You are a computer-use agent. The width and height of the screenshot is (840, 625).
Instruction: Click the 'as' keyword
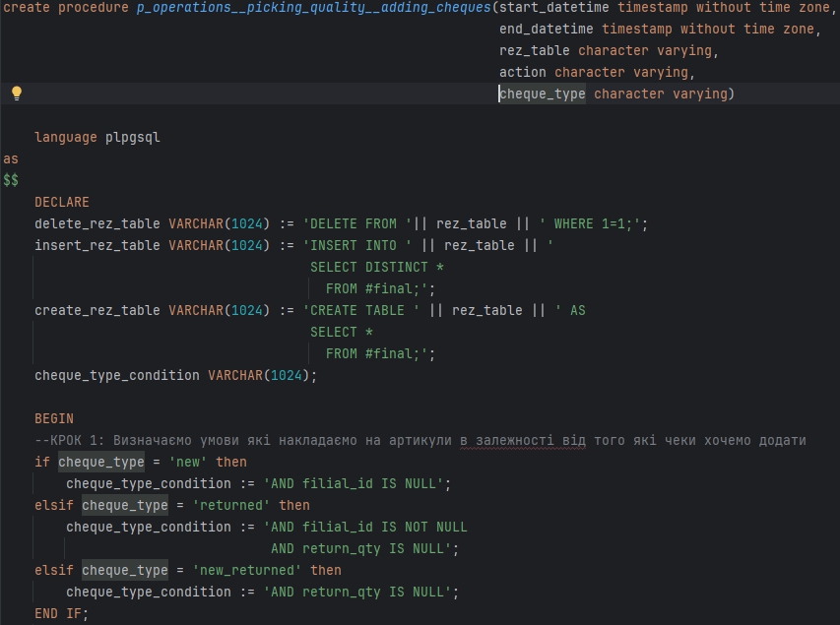pos(11,159)
